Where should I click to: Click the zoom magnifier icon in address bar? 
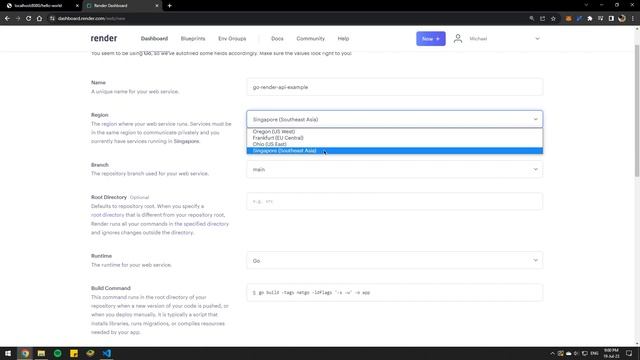coord(532,18)
